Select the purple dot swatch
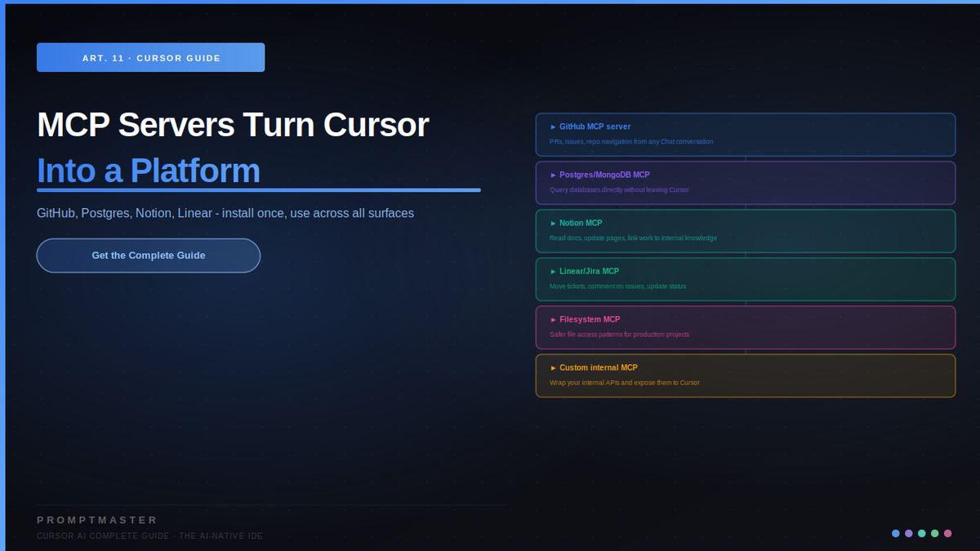 [909, 533]
